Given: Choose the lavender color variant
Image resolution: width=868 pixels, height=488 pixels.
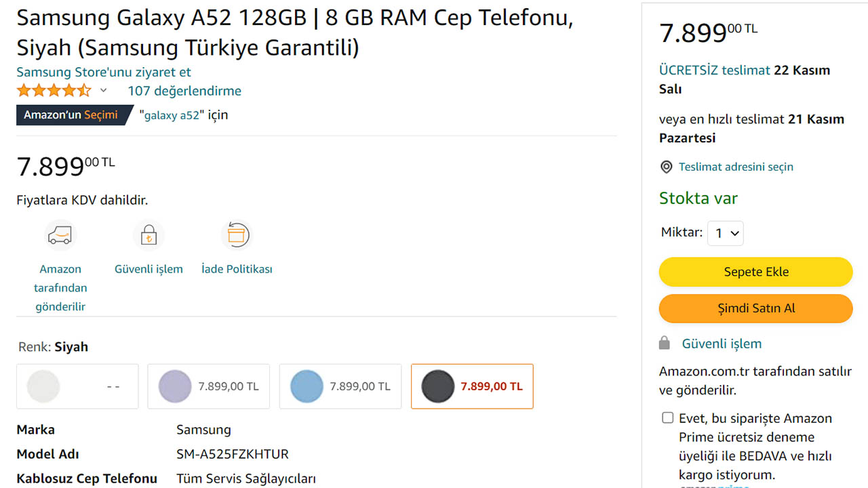Looking at the screenshot, I should pos(209,386).
